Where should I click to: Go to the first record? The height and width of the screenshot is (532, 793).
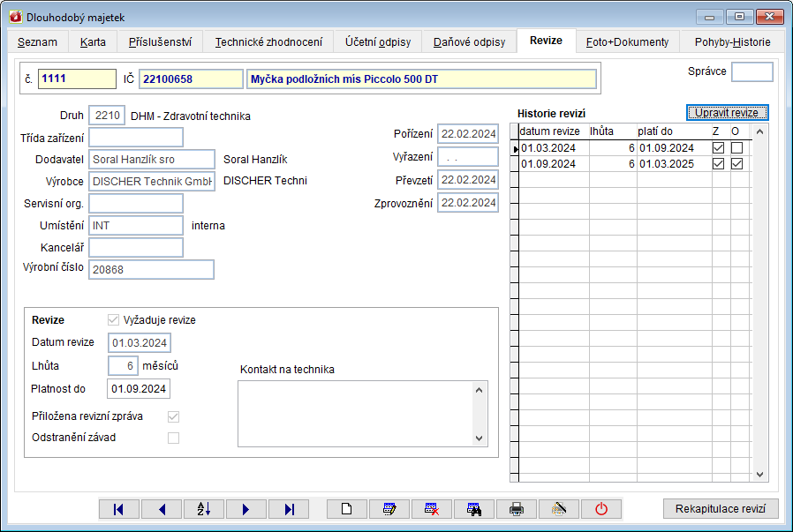pos(119,509)
